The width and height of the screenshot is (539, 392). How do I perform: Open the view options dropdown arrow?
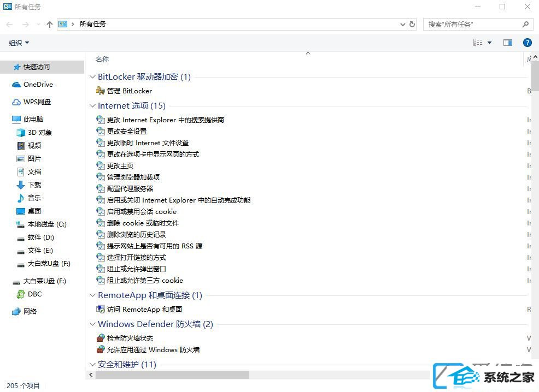point(489,43)
